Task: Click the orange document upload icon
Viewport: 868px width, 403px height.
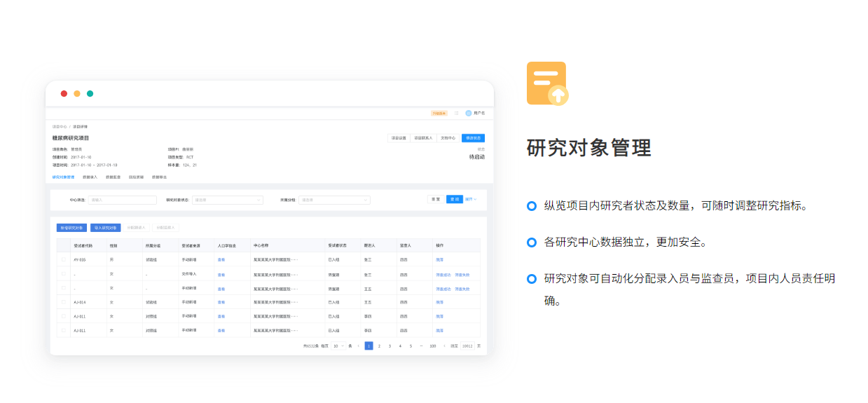Action: tap(547, 83)
